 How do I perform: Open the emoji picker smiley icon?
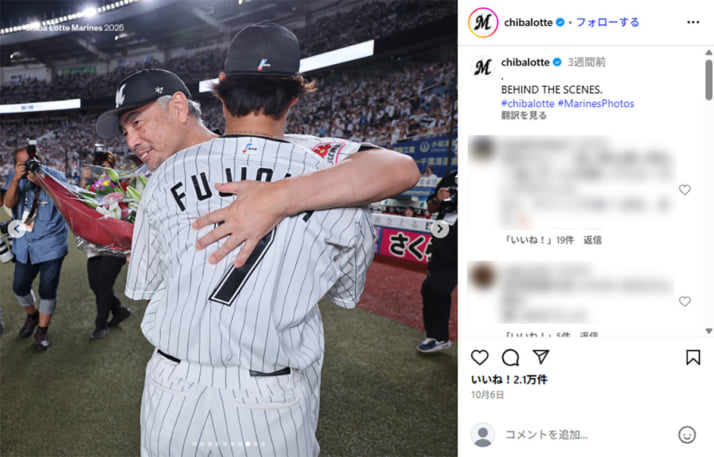click(x=687, y=435)
